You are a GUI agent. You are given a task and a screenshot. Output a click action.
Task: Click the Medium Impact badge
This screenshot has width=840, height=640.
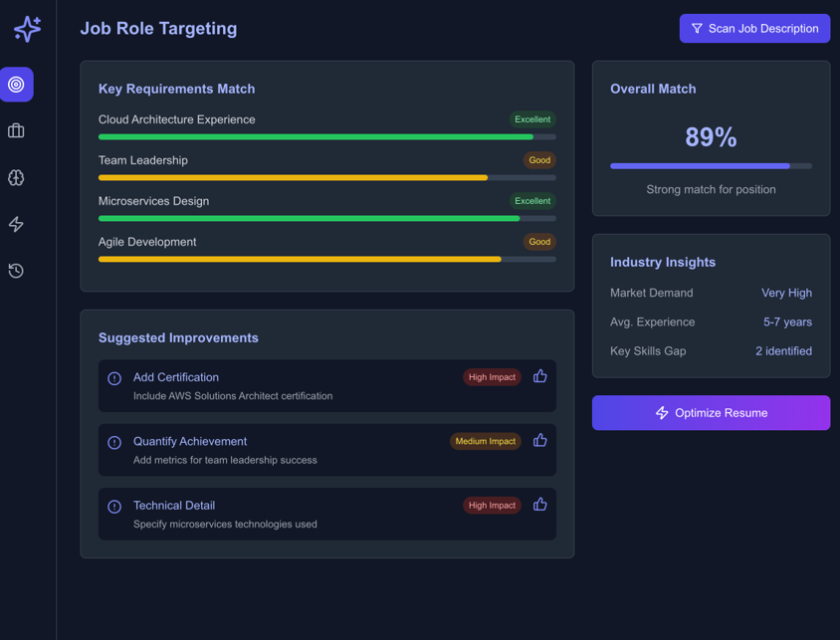[x=486, y=441]
